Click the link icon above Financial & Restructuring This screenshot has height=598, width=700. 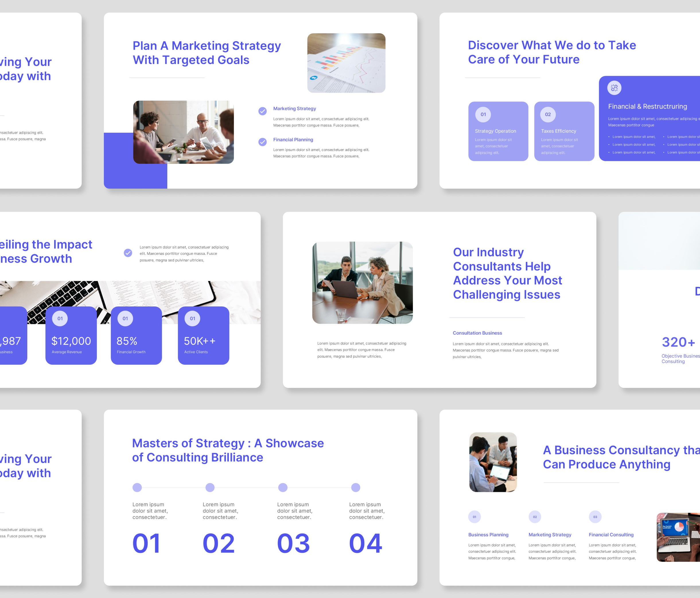(614, 88)
